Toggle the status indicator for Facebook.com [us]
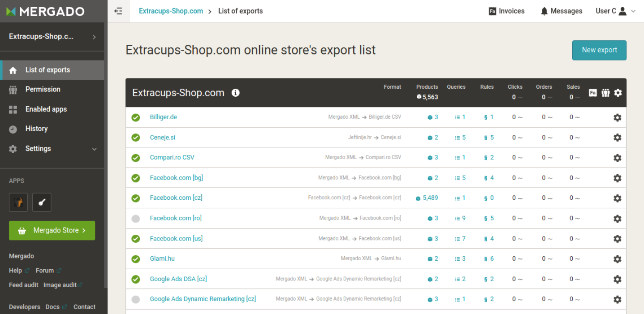This screenshot has width=644, height=314. pyautogui.click(x=136, y=239)
